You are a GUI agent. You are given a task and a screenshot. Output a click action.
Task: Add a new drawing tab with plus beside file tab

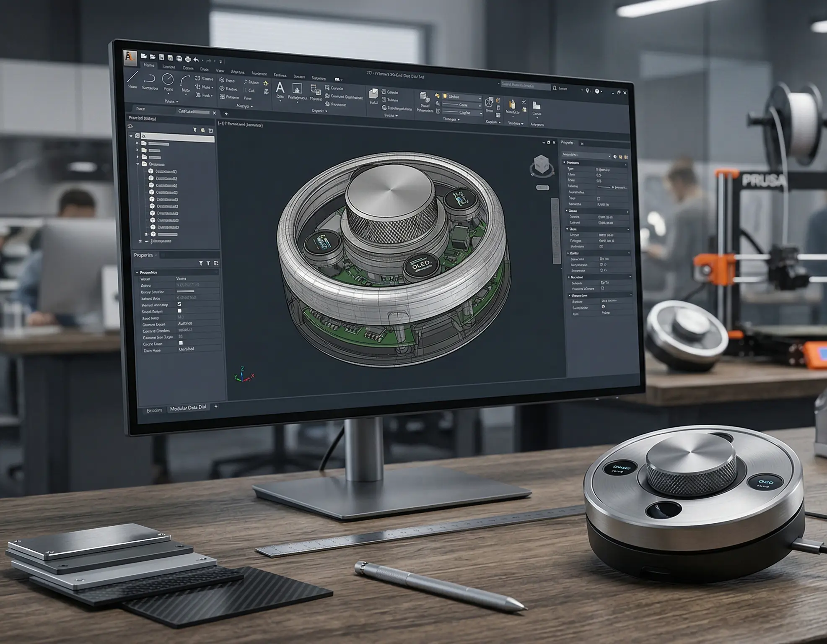pos(226,114)
